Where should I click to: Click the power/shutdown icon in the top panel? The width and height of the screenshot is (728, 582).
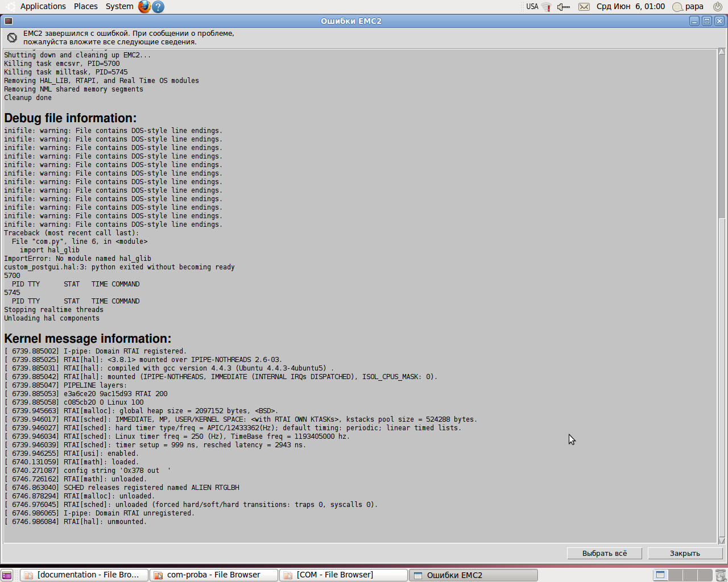pyautogui.click(x=718, y=7)
